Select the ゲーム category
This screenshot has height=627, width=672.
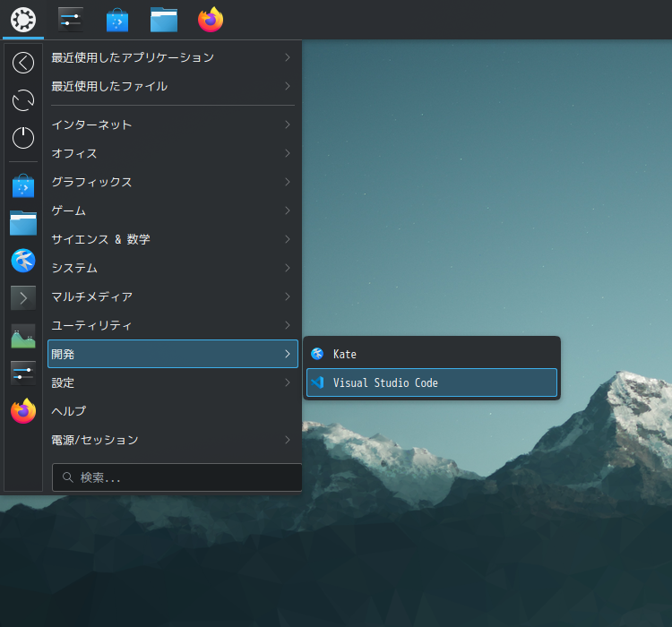[172, 210]
